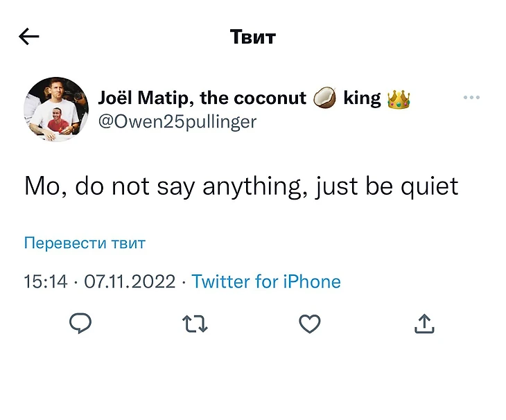Open the share tweet icon

(x=424, y=323)
